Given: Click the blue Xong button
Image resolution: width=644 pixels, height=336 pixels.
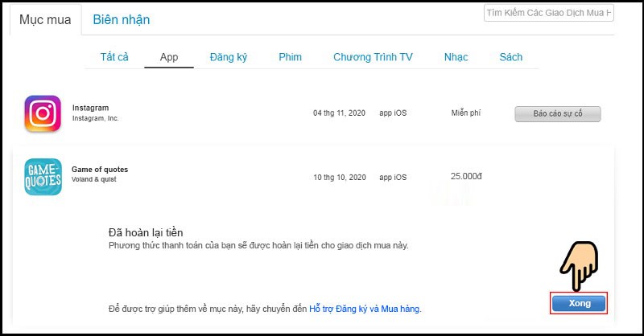Looking at the screenshot, I should [579, 303].
